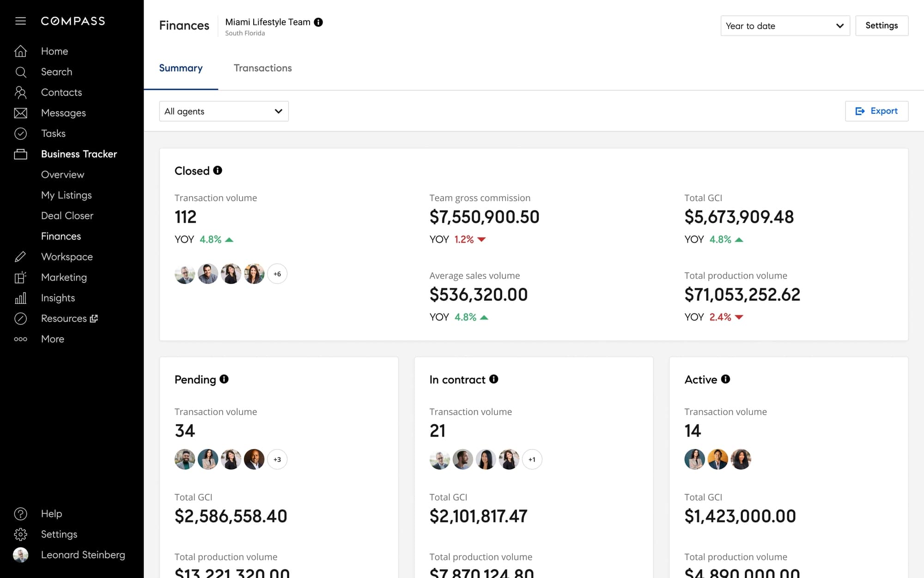The image size is (924, 578).
Task: Open the Marketing icon
Action: click(20, 277)
